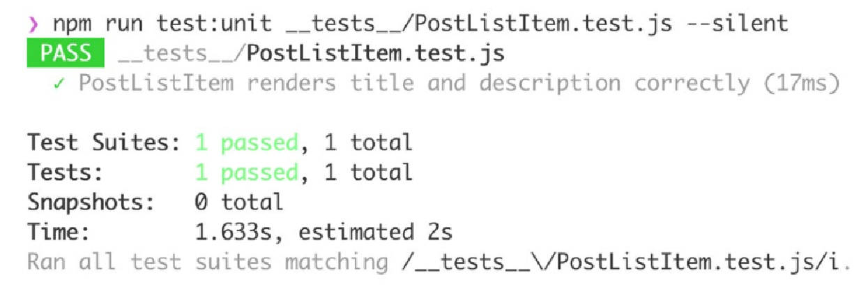Image resolution: width=868 pixels, height=287 pixels.
Task: Click '1 passed' in the Test Suites row
Action: [247, 143]
